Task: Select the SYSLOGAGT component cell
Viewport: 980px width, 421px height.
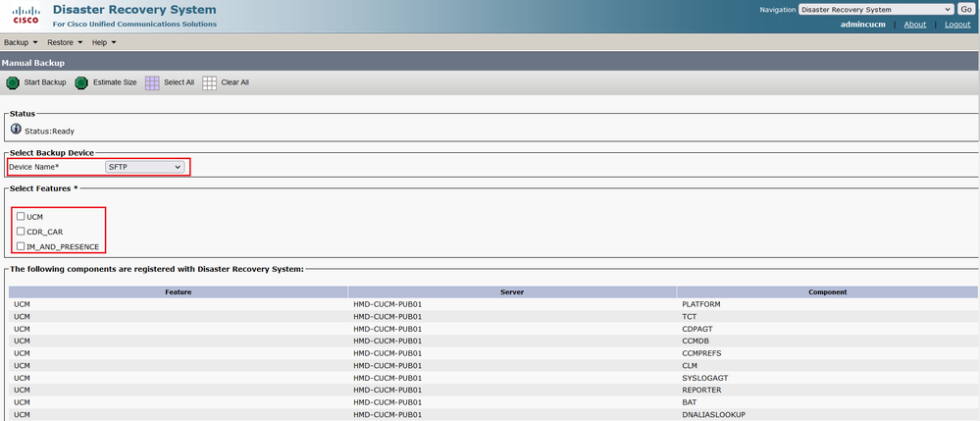Action: click(705, 378)
